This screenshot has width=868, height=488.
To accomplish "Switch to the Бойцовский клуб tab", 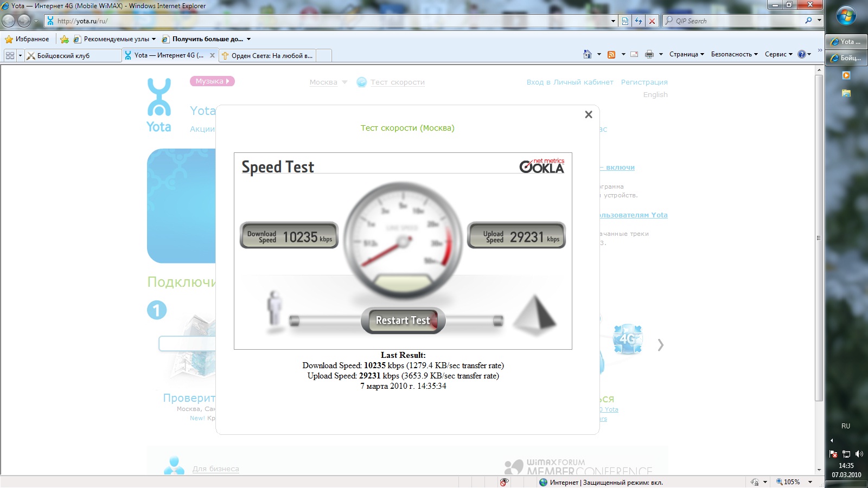I will (73, 55).
